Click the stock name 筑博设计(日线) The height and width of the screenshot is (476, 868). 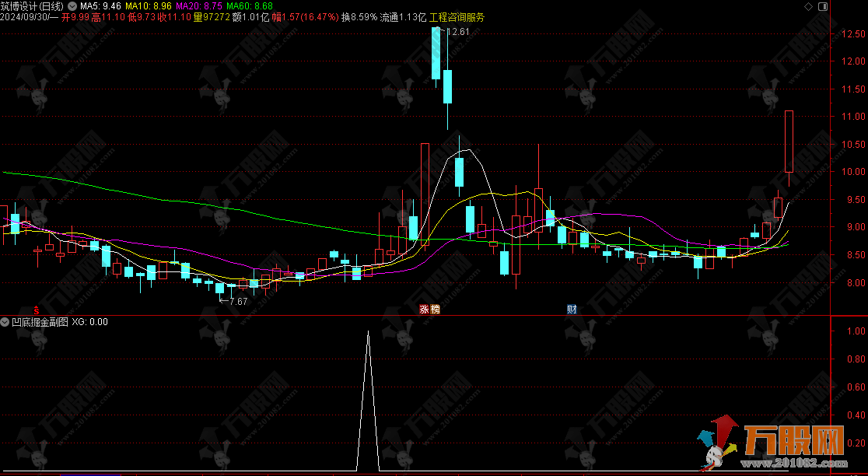pos(32,6)
